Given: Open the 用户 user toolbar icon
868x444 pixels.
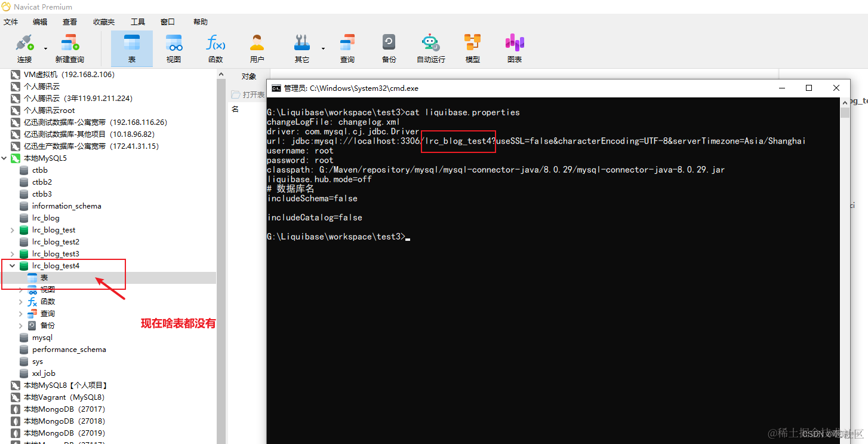Looking at the screenshot, I should pos(257,48).
